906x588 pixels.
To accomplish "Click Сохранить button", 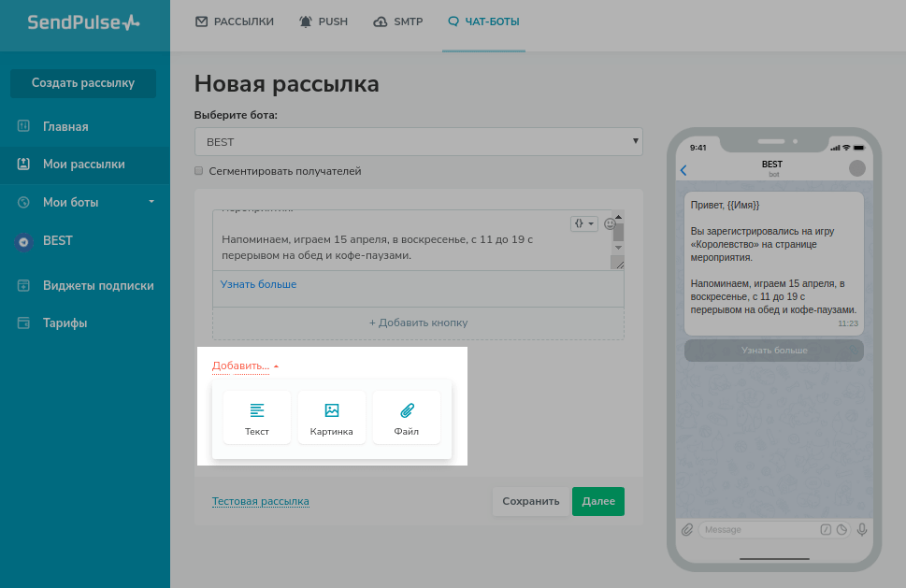I will click(x=530, y=501).
